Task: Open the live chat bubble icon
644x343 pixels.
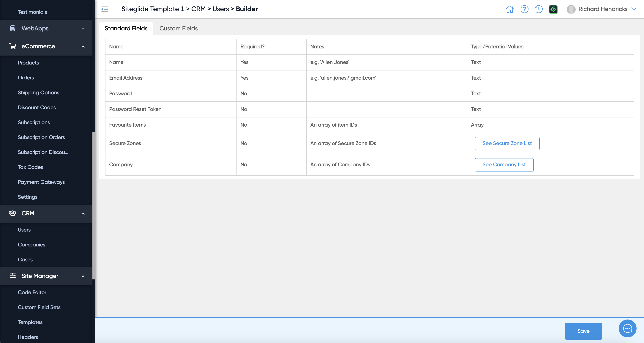Action: pos(627,328)
